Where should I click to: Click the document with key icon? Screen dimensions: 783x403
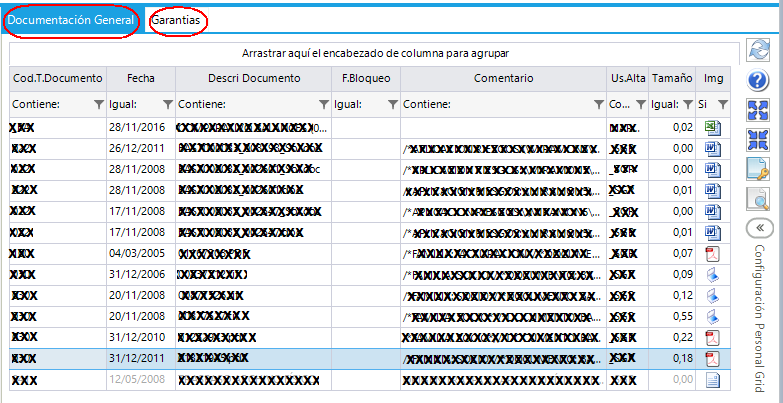click(757, 169)
